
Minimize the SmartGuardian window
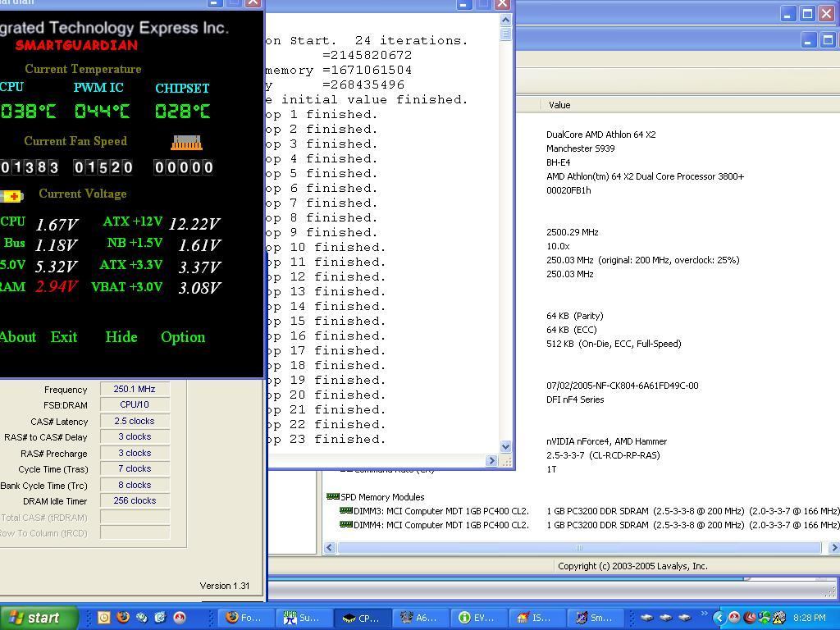coord(214,2)
